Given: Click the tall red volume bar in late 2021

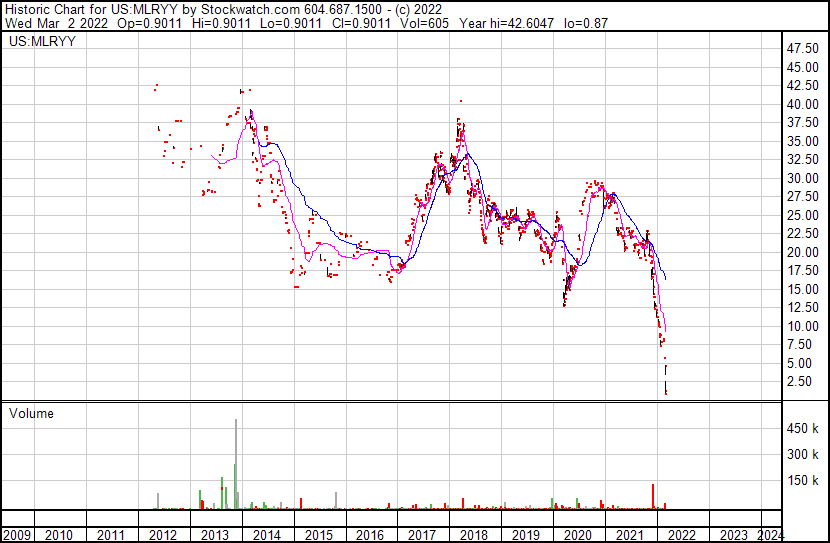Looking at the screenshot, I should point(653,496).
